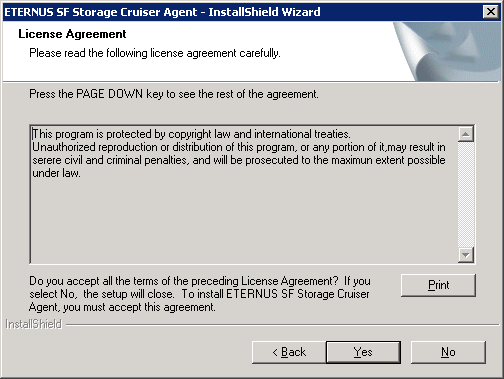Click the 'Do you accept all the terms' question
Image resolution: width=504 pixels, height=379 pixels.
[x=200, y=294]
